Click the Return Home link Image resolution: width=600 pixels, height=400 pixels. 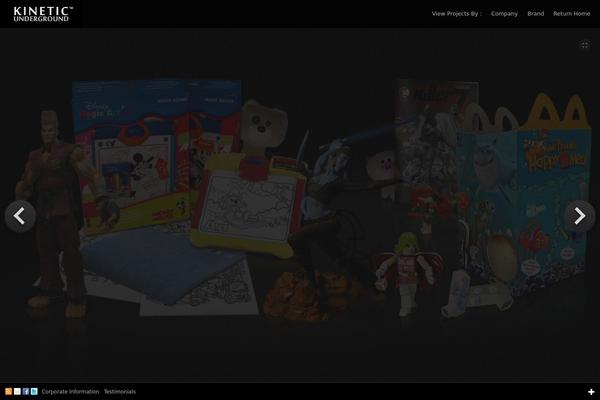click(x=571, y=13)
